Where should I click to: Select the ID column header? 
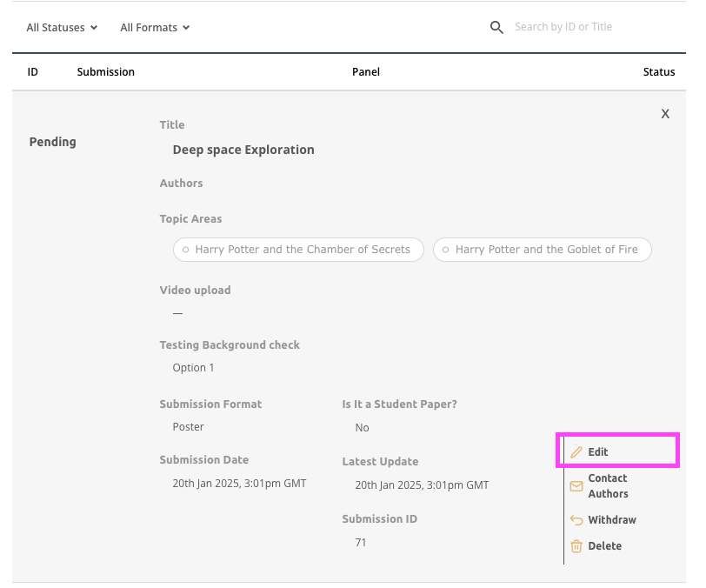coord(33,72)
